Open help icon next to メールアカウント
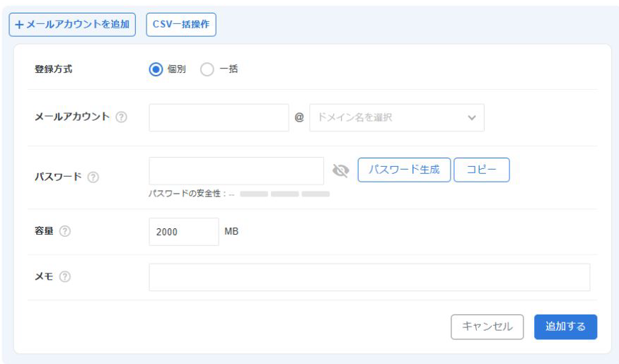Screen dimensions: 619x364 [121, 117]
